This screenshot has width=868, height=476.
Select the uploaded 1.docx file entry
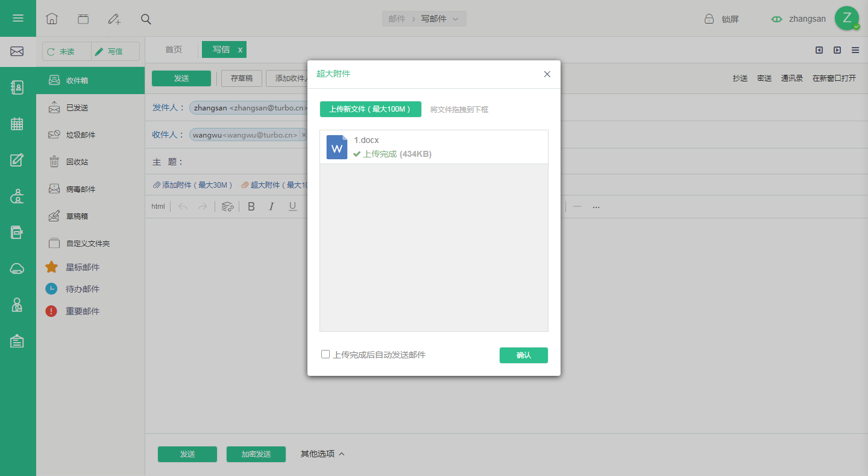pos(434,147)
